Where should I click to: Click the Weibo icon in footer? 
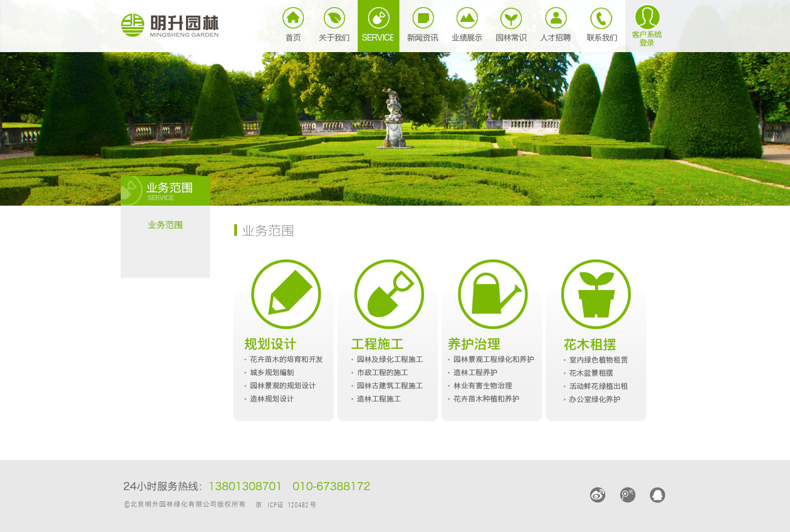[x=597, y=495]
